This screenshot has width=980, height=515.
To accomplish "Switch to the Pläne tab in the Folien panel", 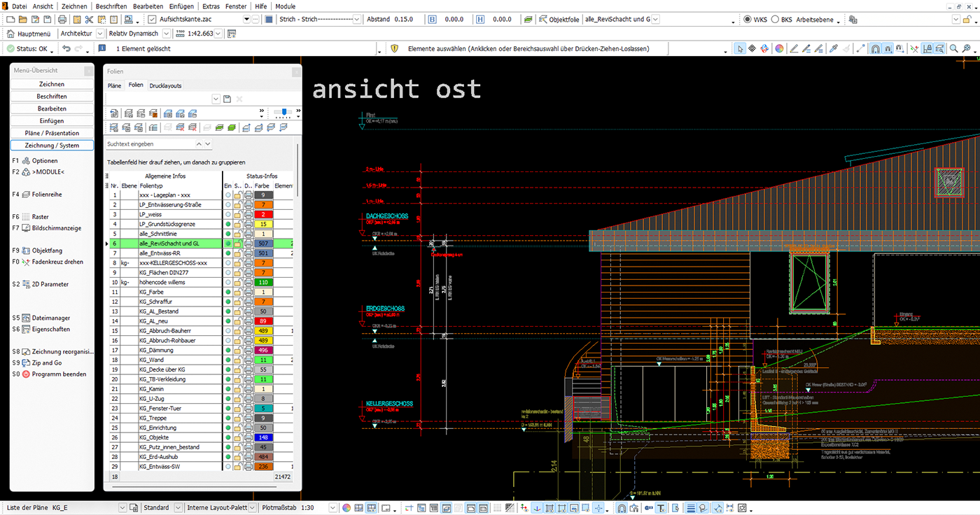I will click(113, 85).
